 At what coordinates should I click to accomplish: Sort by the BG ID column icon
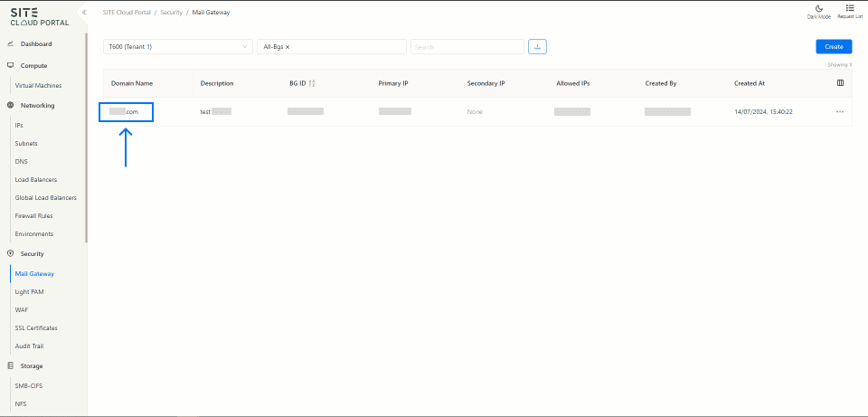(312, 83)
